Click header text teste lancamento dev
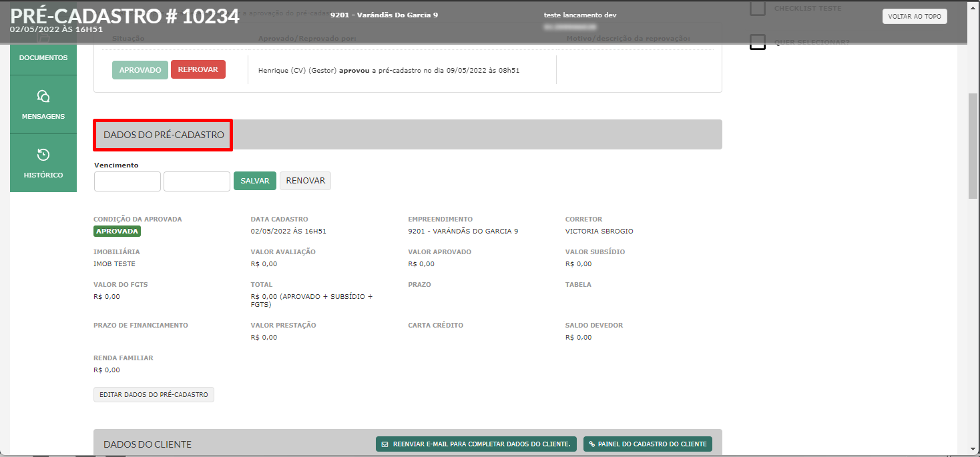 [x=580, y=15]
